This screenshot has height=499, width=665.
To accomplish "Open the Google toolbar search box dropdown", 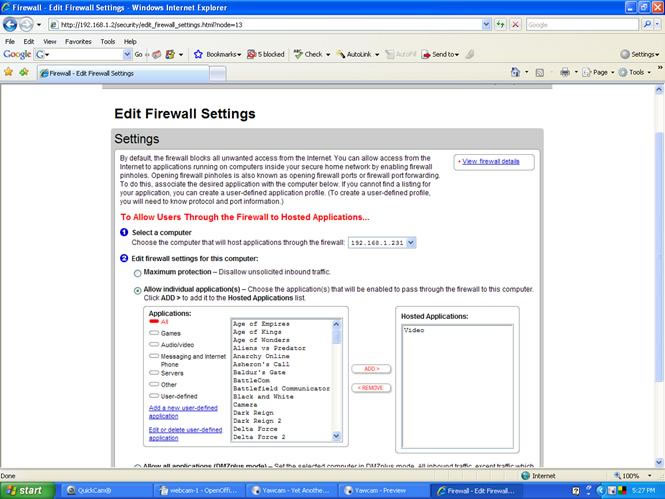I will point(127,54).
